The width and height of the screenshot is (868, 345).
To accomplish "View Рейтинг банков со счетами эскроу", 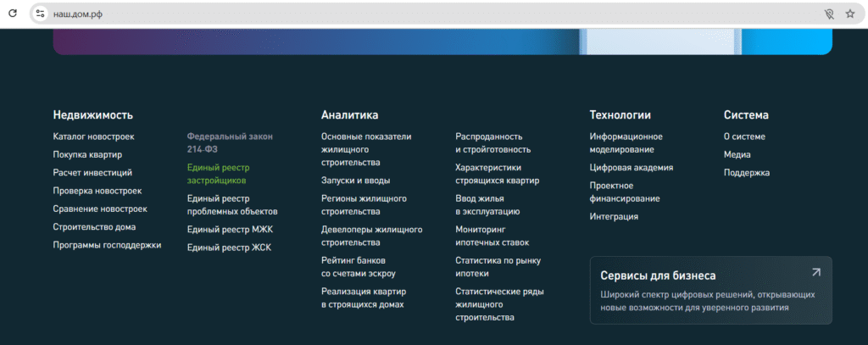I will point(358,266).
